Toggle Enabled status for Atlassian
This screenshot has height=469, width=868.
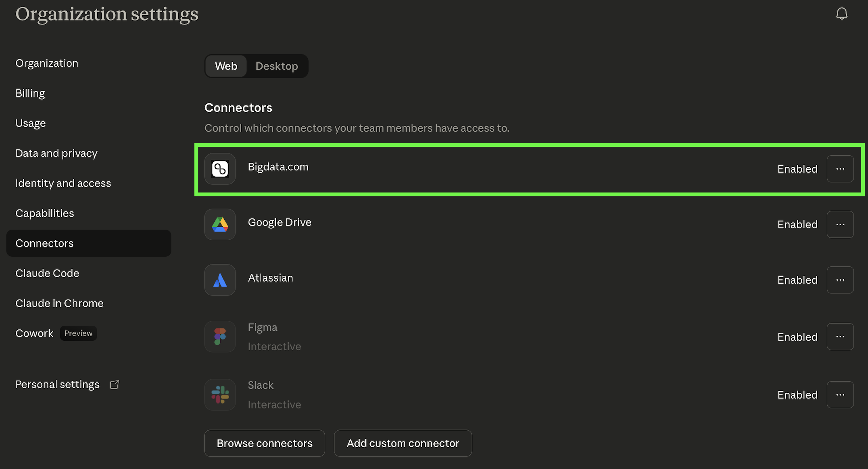tap(797, 280)
